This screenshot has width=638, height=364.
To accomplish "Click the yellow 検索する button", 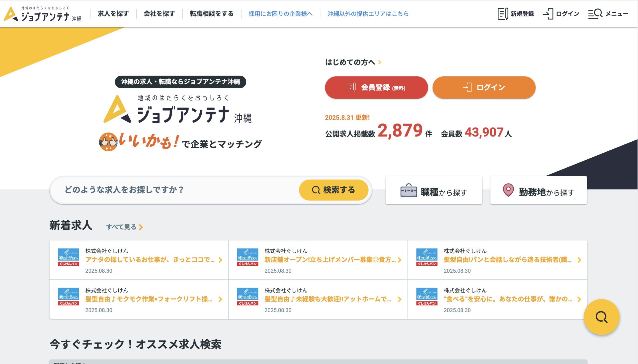I will click(x=333, y=190).
